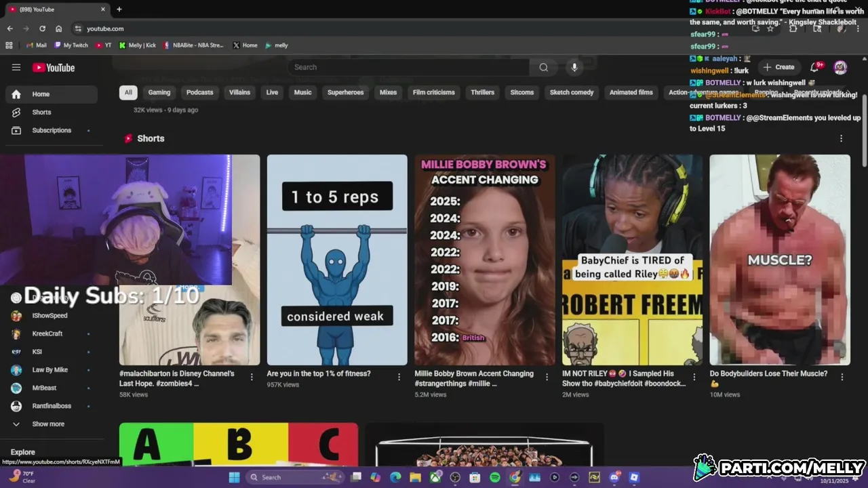The width and height of the screenshot is (868, 488).
Task: Open options for Millie Bobby Brown short
Action: [547, 378]
